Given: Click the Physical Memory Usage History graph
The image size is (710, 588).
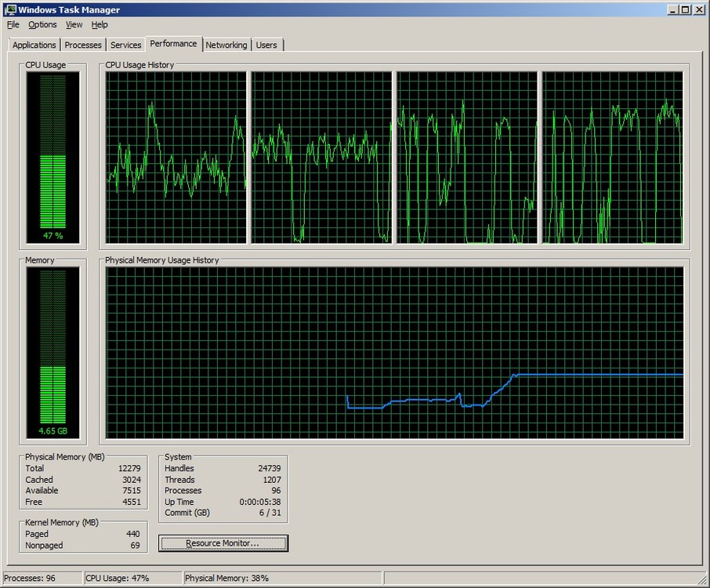Looking at the screenshot, I should pos(394,353).
